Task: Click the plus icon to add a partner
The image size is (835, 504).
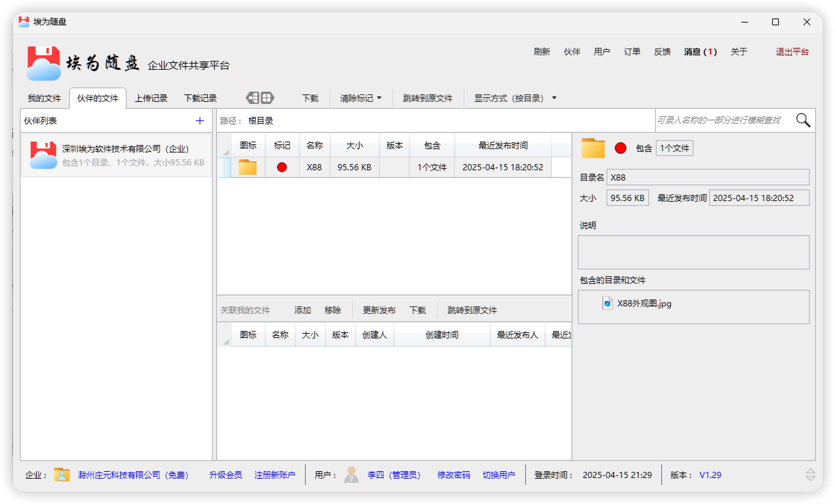Action: pos(200,120)
